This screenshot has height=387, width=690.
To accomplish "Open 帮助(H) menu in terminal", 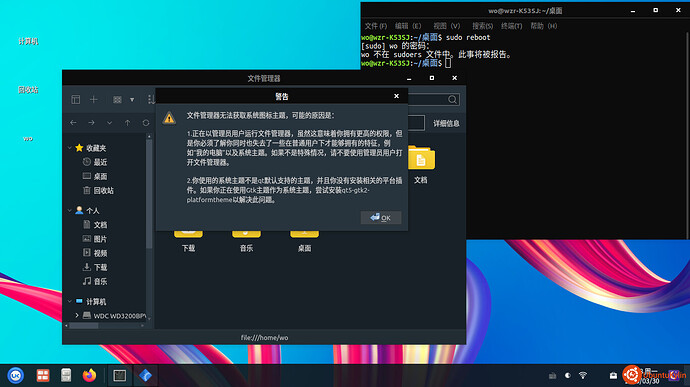I will click(543, 26).
